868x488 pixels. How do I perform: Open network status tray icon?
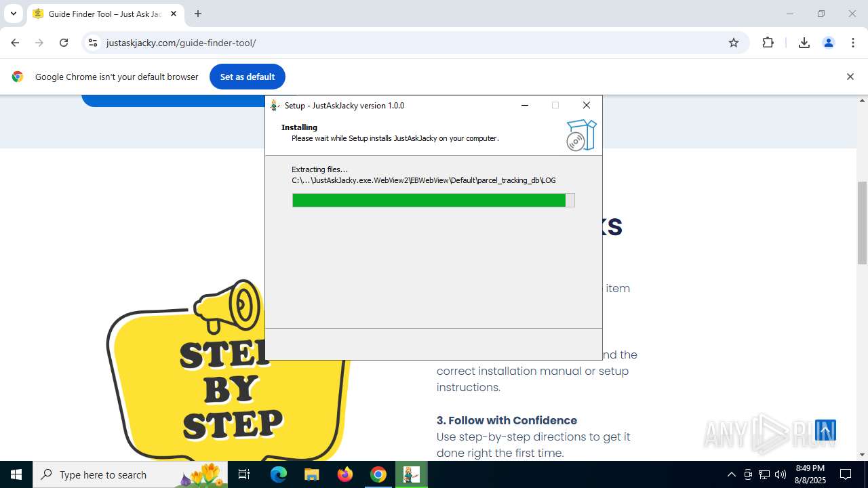(764, 474)
